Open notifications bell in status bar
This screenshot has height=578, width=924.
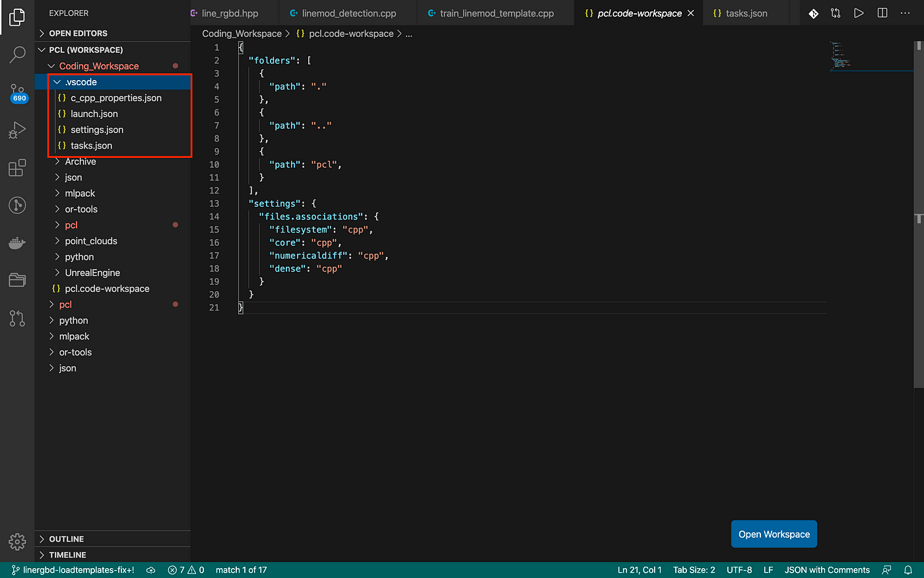(908, 570)
